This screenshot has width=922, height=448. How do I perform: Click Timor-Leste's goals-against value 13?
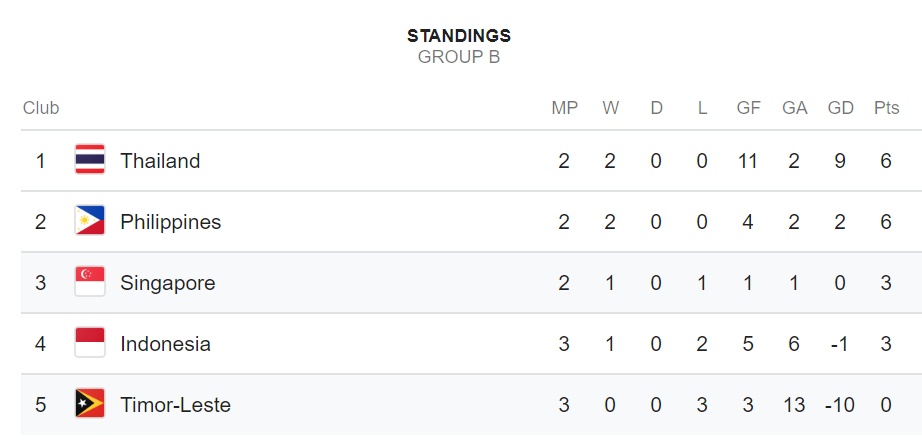794,405
